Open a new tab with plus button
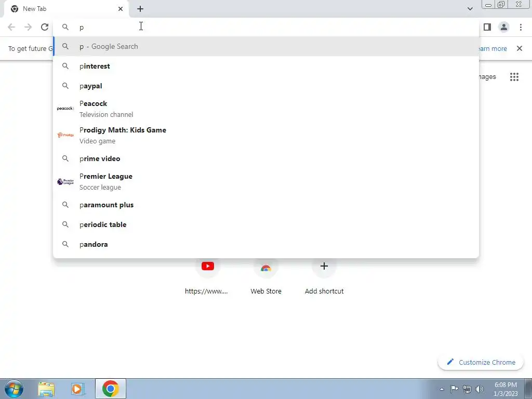 (x=140, y=9)
